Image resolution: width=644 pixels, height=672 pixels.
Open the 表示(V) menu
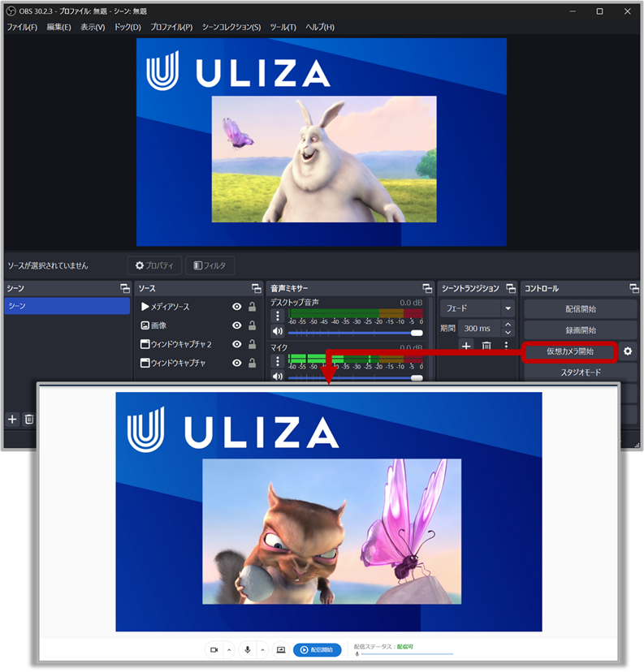click(x=93, y=27)
